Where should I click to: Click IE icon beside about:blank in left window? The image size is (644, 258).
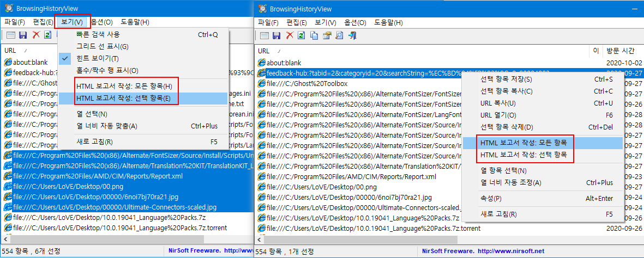coord(8,63)
